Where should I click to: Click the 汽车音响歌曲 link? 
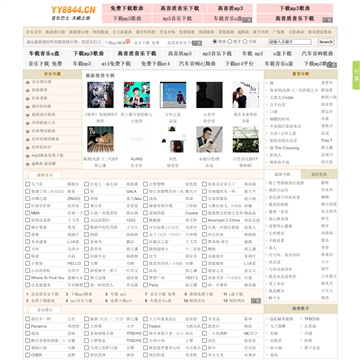tap(317, 53)
